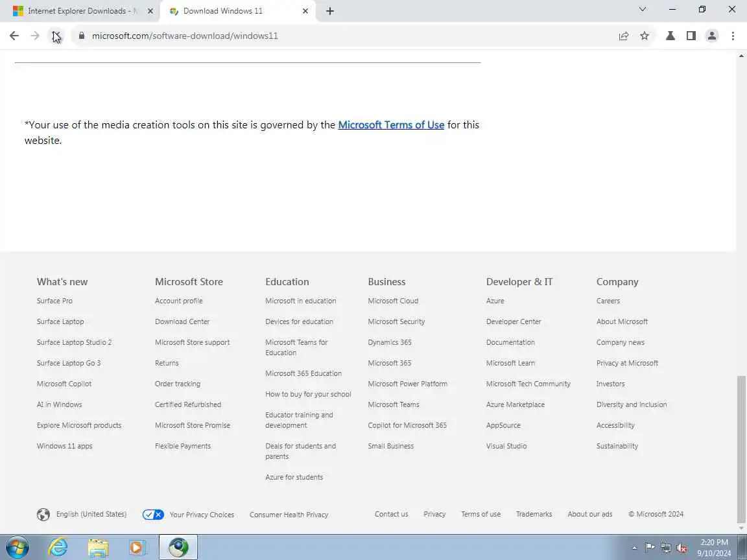This screenshot has height=560, width=747.
Task: Open the Privacy footer link
Action: [x=434, y=514]
